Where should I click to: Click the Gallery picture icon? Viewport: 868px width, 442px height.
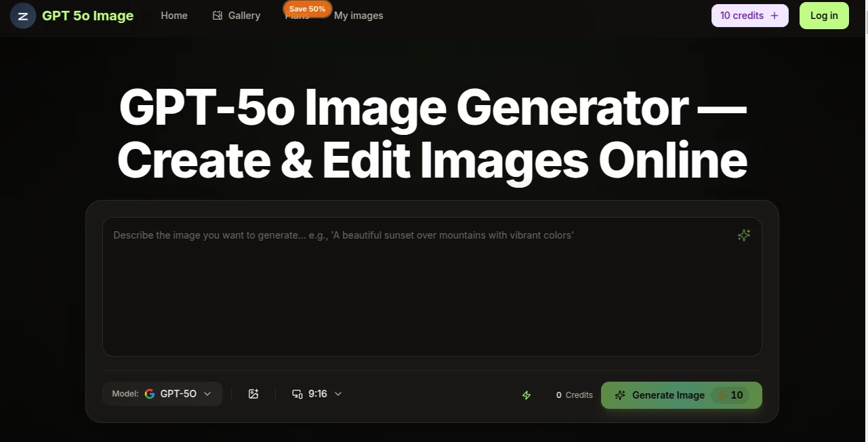click(x=218, y=15)
